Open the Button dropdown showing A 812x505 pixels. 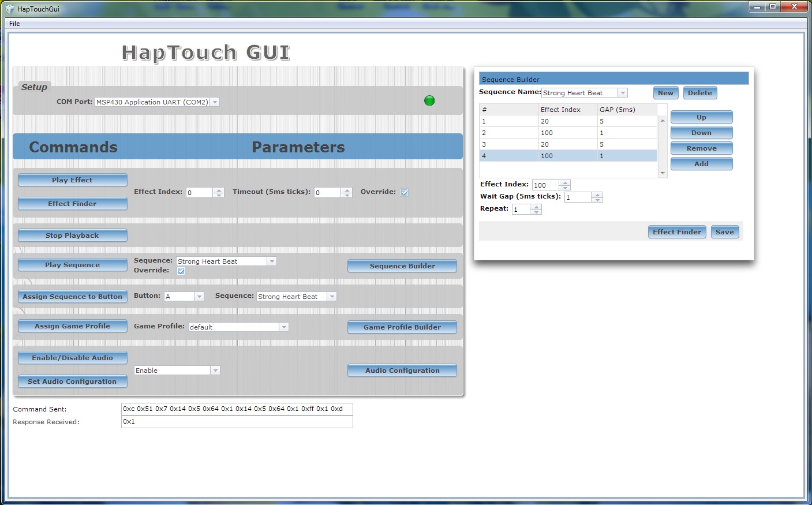click(x=199, y=296)
